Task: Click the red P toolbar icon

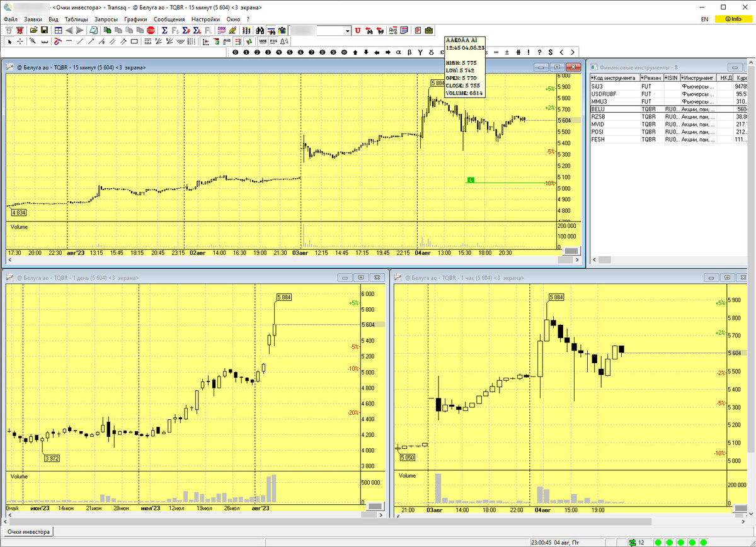Action: [x=418, y=30]
